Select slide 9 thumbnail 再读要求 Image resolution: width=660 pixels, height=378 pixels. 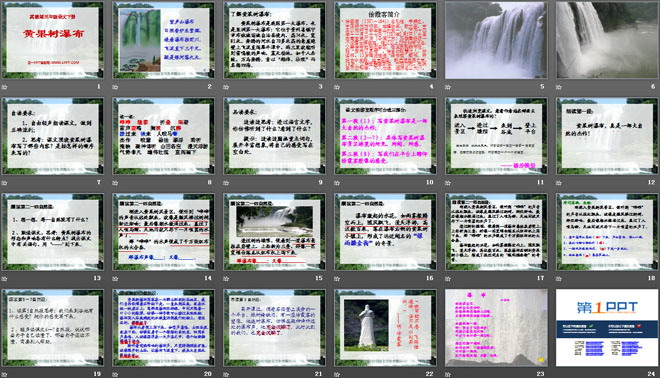pyautogui.click(x=274, y=136)
